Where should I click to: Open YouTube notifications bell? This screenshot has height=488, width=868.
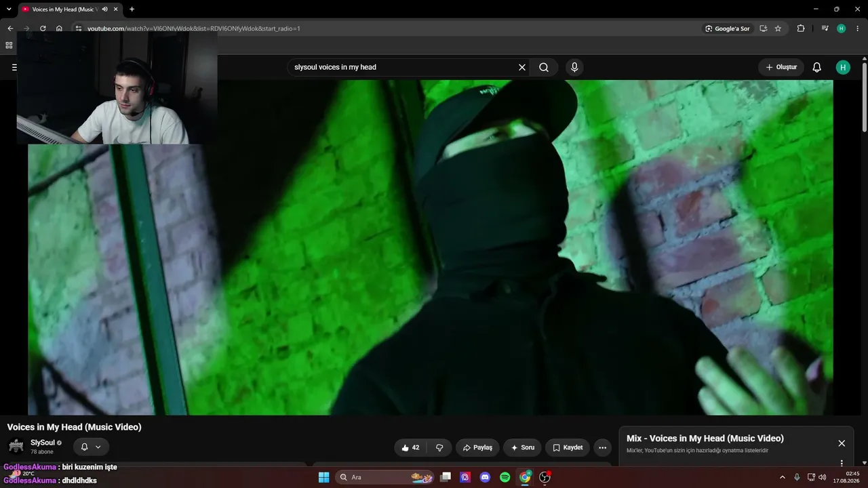817,67
